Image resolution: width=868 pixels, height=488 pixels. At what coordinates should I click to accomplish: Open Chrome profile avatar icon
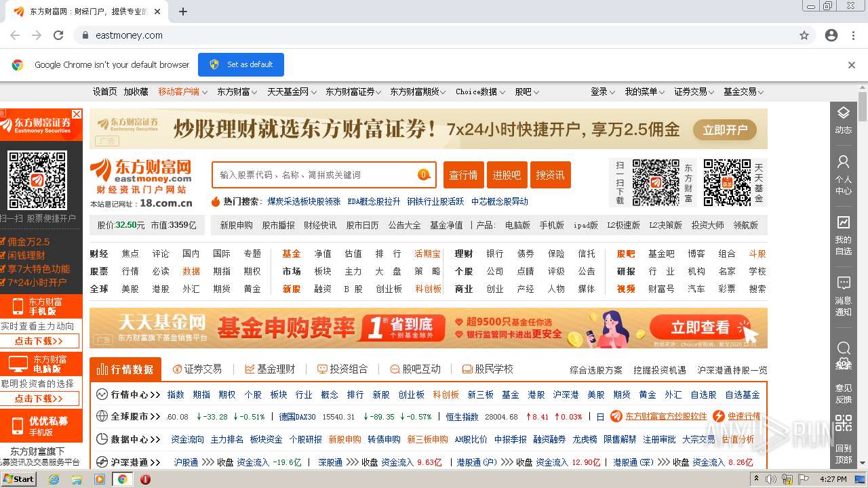pos(831,35)
